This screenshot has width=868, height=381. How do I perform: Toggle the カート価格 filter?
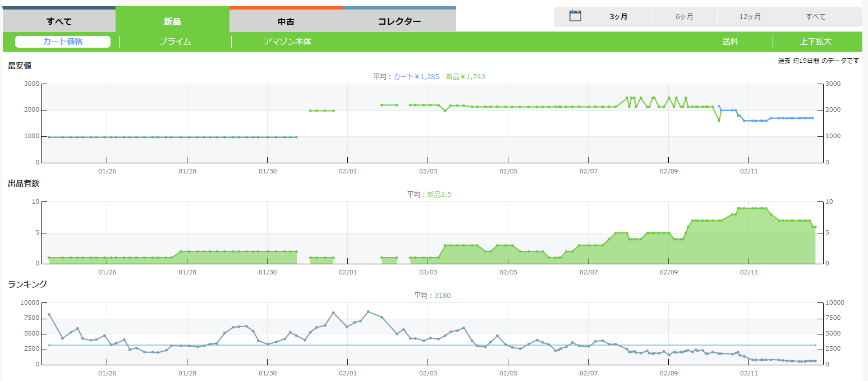pos(63,42)
